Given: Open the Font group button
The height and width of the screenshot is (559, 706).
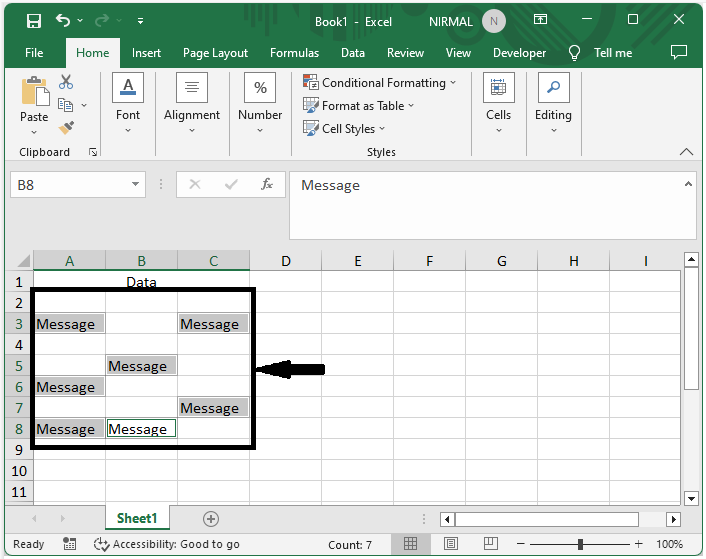Looking at the screenshot, I should 128,104.
